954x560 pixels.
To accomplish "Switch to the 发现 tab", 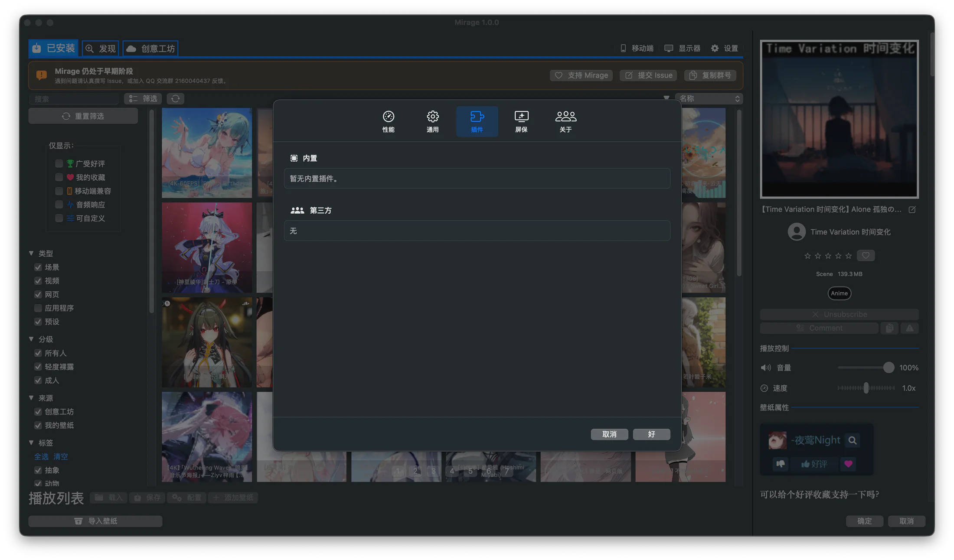I will point(101,49).
